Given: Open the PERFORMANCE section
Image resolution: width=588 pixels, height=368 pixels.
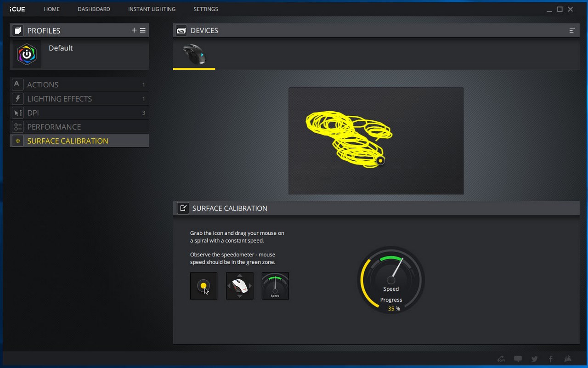Looking at the screenshot, I should (79, 127).
